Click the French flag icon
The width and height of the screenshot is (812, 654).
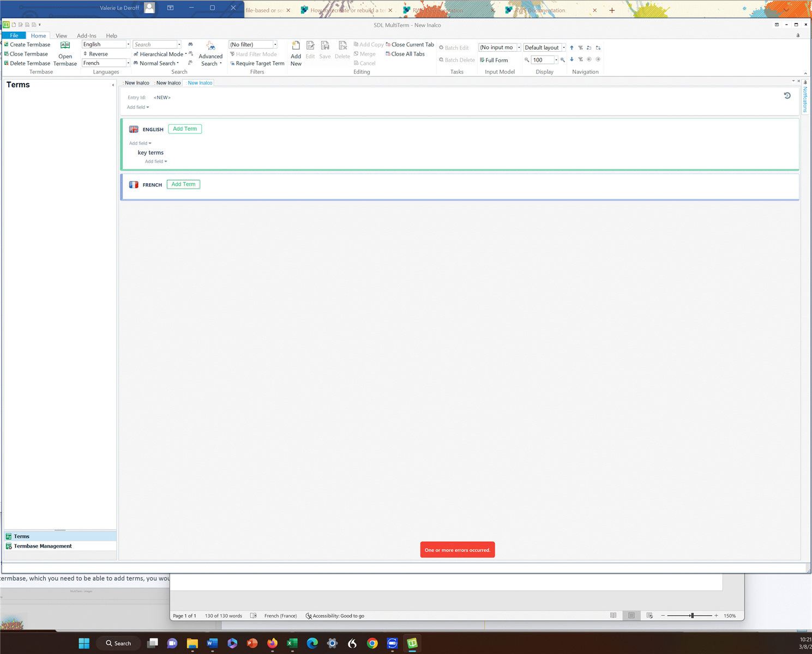[x=134, y=185]
